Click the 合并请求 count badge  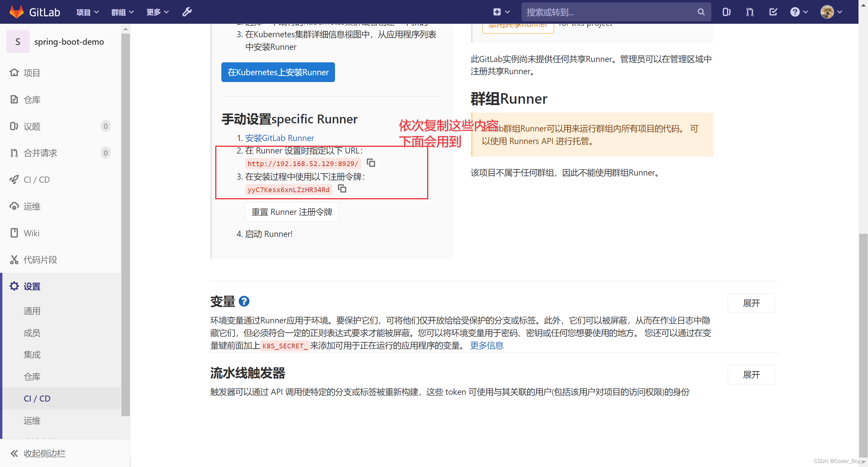pos(105,153)
